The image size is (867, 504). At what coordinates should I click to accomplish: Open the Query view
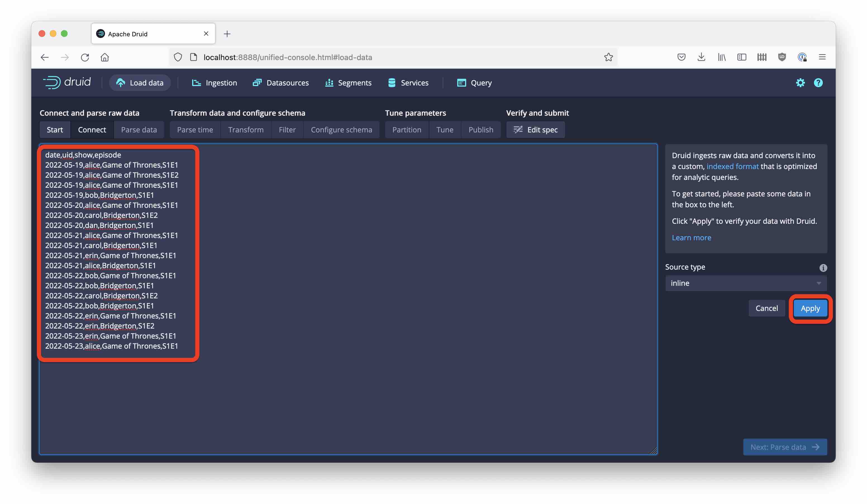point(474,83)
